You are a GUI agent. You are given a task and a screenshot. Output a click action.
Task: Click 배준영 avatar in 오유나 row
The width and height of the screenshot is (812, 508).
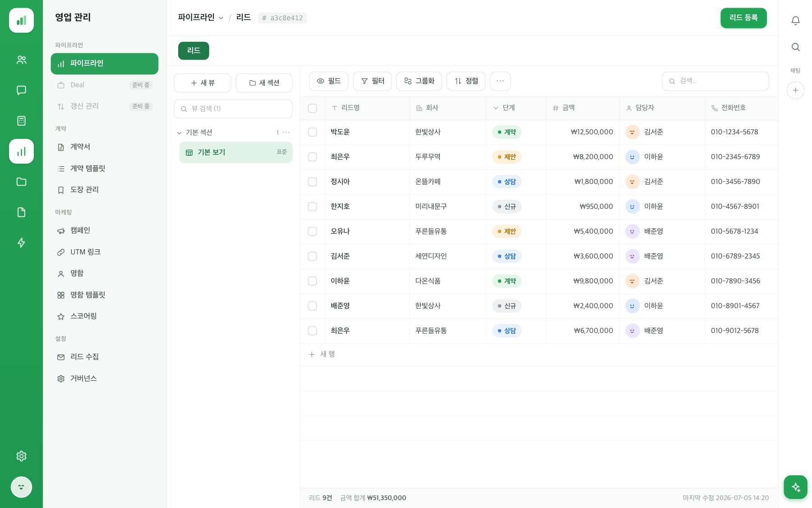(x=632, y=232)
